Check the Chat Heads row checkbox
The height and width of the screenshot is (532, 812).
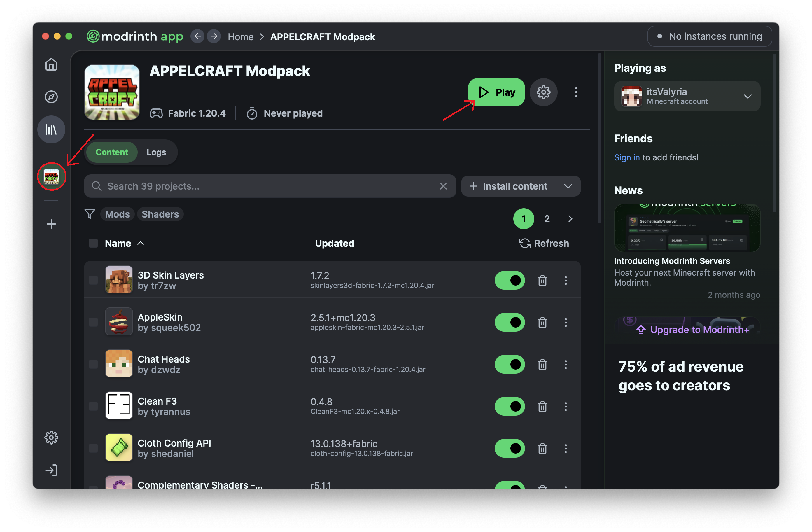click(93, 364)
